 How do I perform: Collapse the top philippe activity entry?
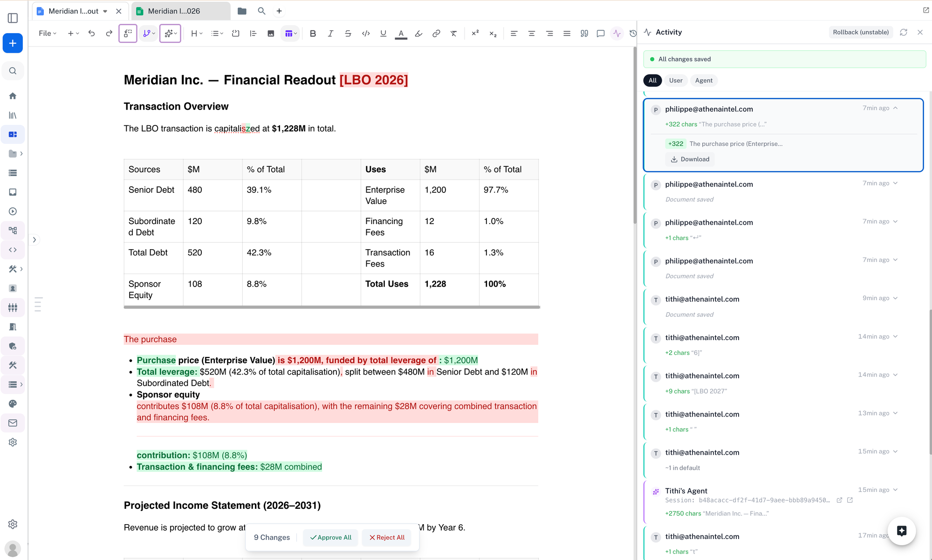pos(895,108)
